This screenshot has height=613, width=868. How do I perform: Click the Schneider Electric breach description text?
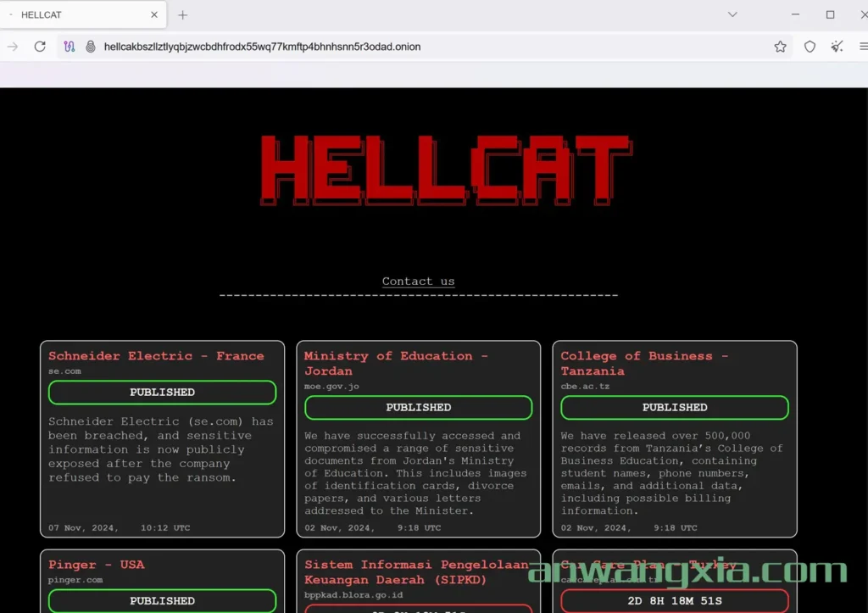(160, 449)
